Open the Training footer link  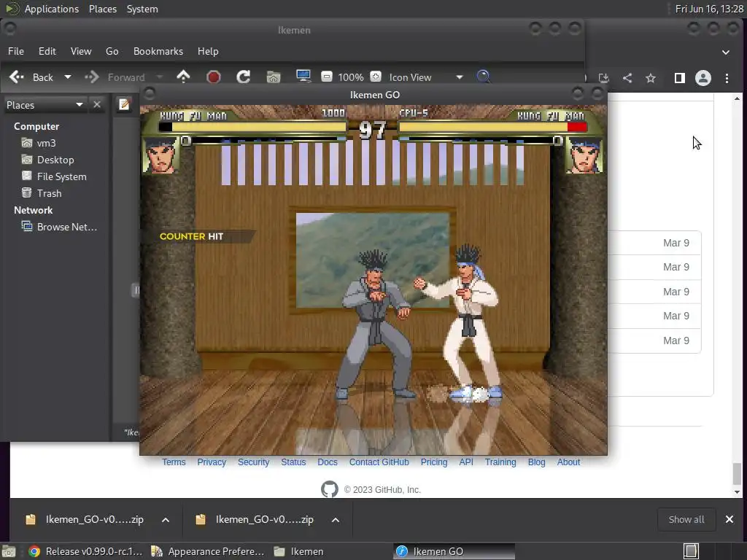pos(500,462)
